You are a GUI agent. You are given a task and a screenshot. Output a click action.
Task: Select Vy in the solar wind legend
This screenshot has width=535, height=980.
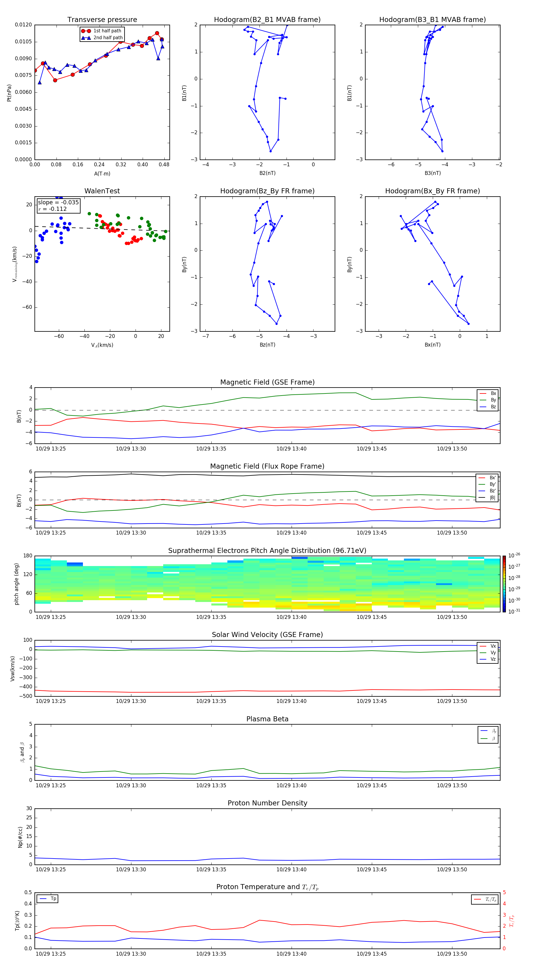click(488, 652)
